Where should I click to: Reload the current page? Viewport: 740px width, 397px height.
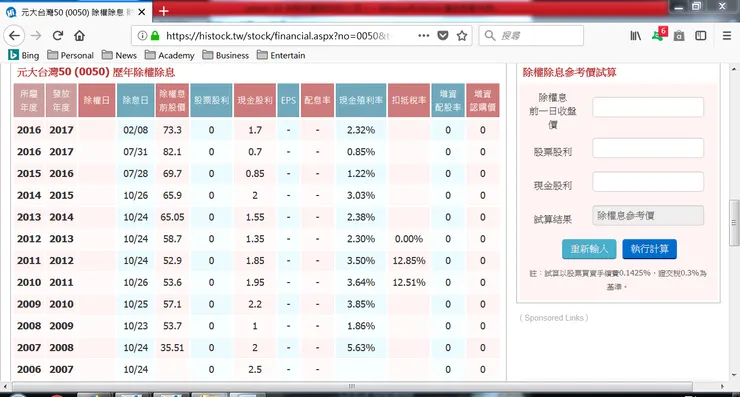pyautogui.click(x=58, y=35)
